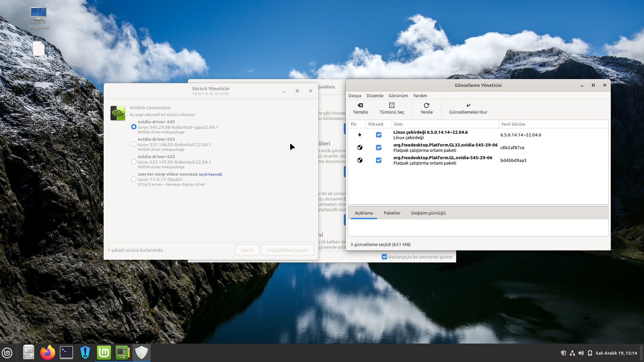Switch to the Değişim günlüğü tab
Screen dimensions: 644x362
pyautogui.click(x=428, y=213)
